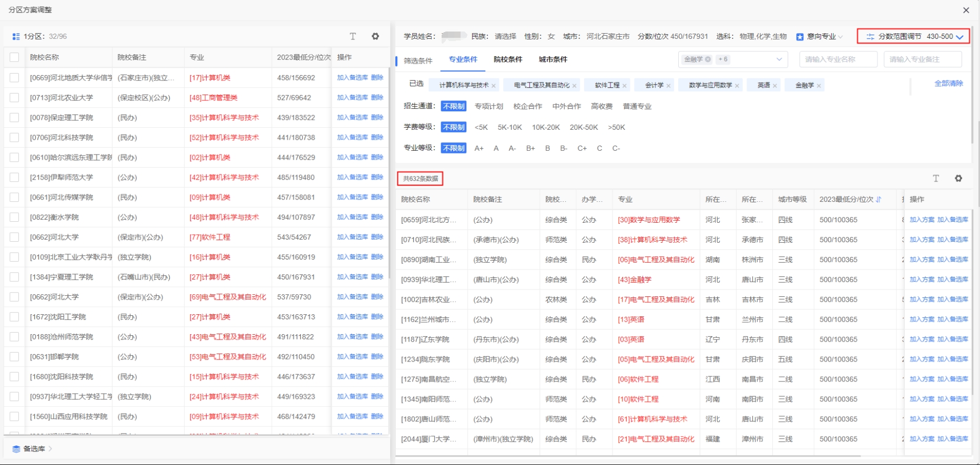Check the 保定理工学院 row checkbox

tap(14, 117)
